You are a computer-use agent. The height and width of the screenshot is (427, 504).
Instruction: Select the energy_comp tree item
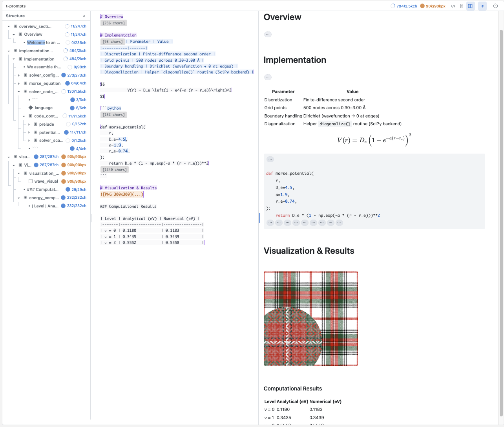click(44, 198)
